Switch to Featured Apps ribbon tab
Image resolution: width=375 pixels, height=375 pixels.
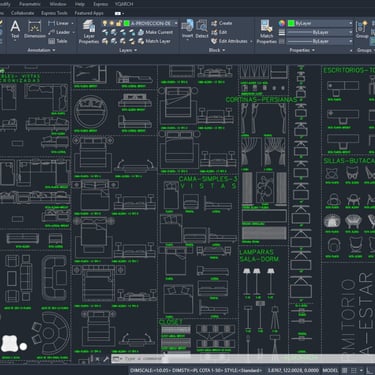pyautogui.click(x=89, y=13)
